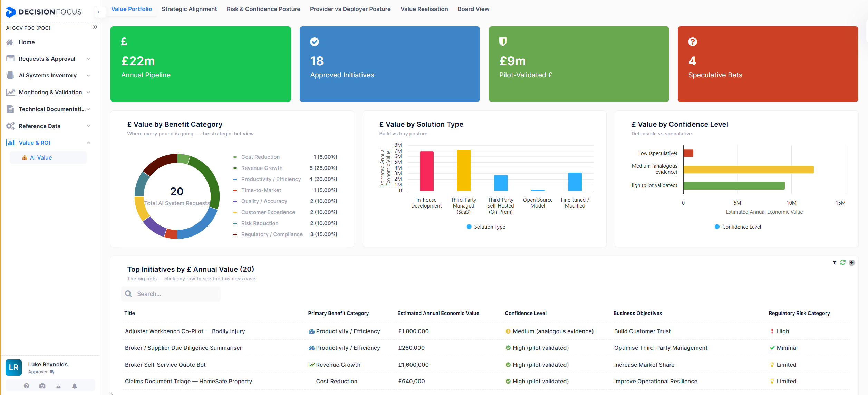Open the AI Value sidebar item

(x=48, y=157)
